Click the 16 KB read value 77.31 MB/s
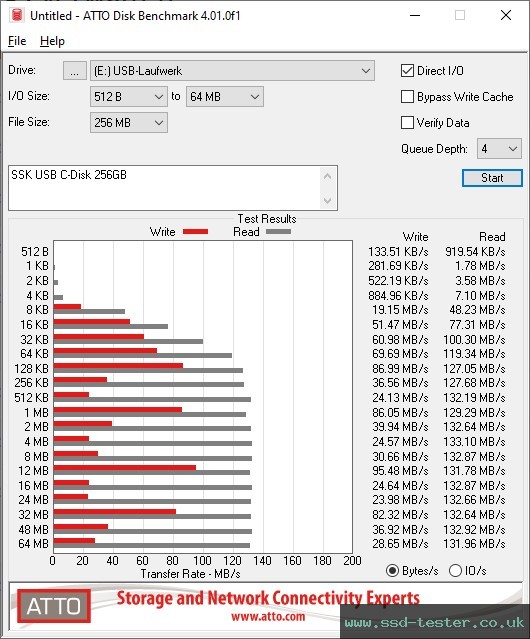 (477, 325)
